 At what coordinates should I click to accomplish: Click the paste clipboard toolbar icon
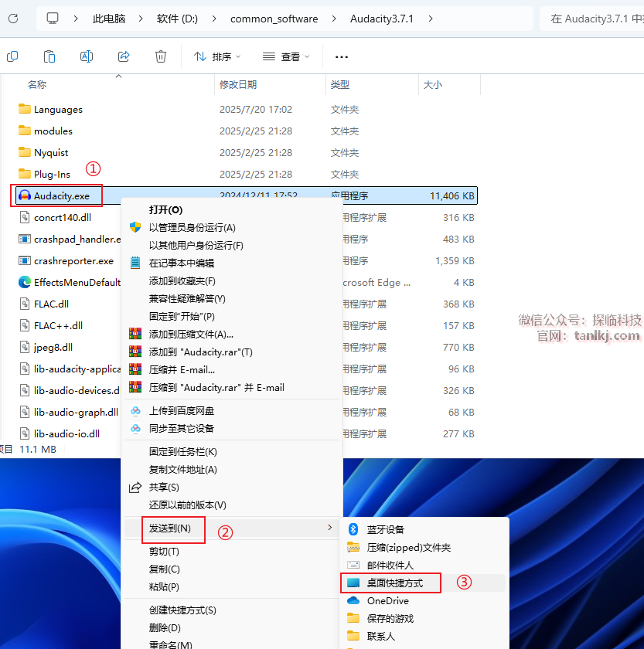(x=49, y=56)
